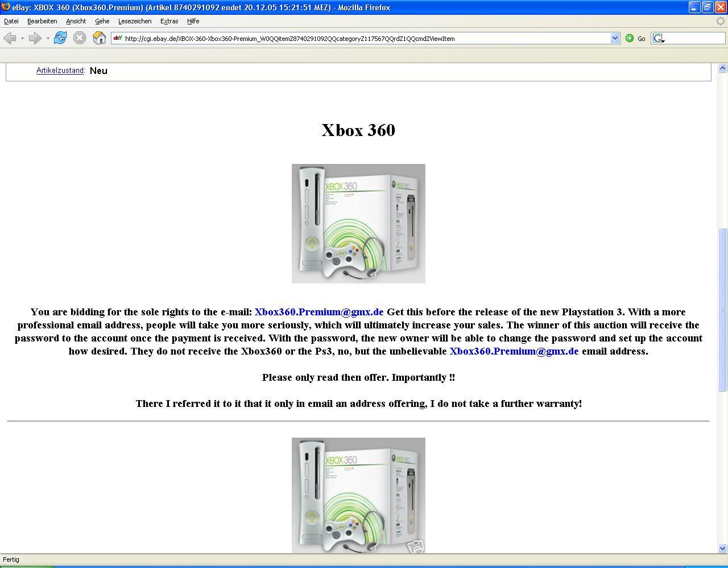Viewport: 728px width, 568px height.
Task: Click the browser window title text
Action: [201, 7]
